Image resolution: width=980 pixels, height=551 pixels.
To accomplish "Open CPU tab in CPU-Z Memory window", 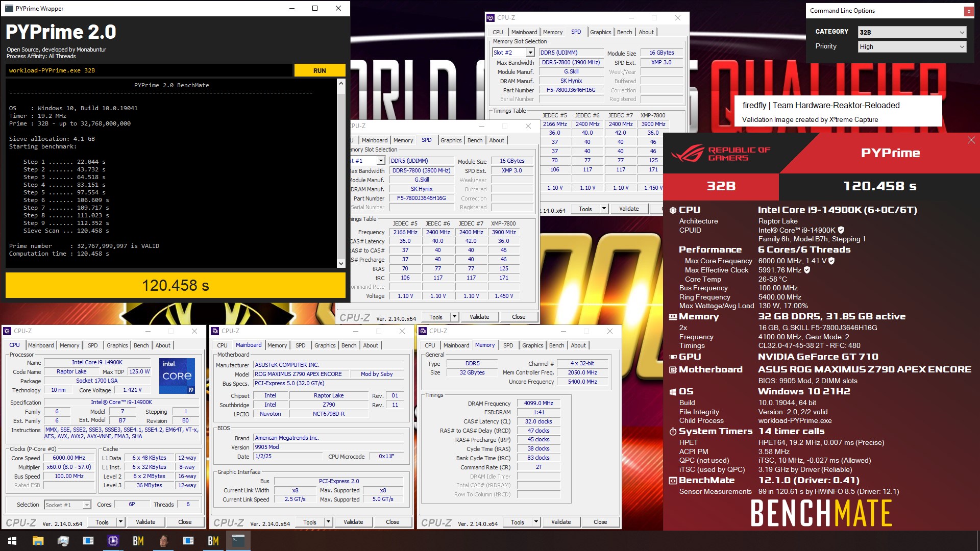I will [x=430, y=345].
